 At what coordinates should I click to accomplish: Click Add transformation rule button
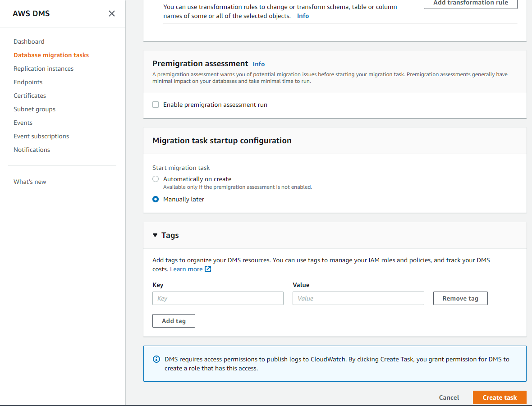point(471,4)
